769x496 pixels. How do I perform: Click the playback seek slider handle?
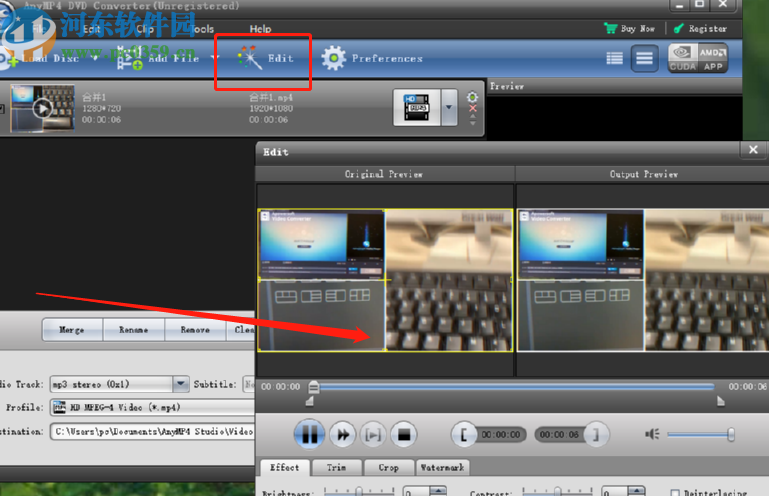(314, 387)
